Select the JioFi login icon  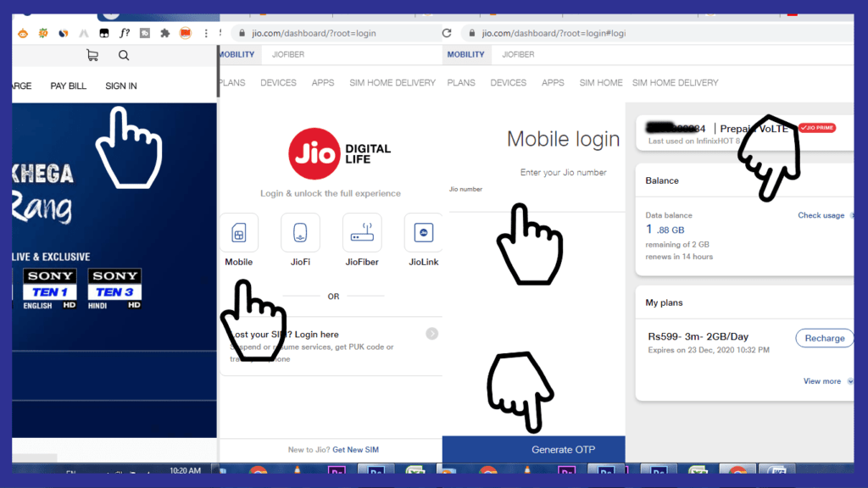300,232
